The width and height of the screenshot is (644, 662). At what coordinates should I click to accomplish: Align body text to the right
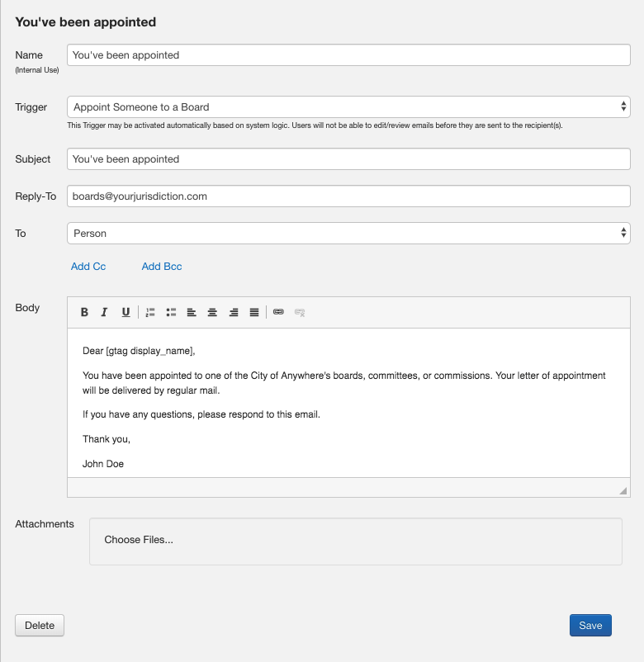234,312
